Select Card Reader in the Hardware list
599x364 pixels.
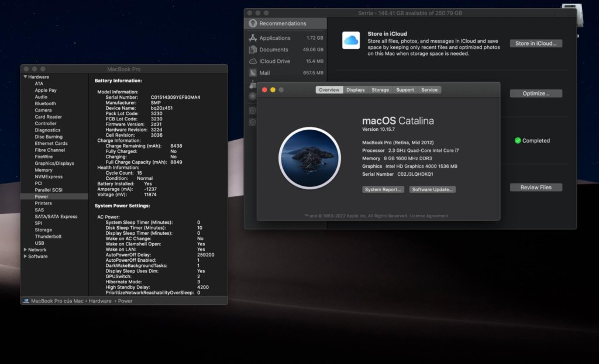pos(48,117)
